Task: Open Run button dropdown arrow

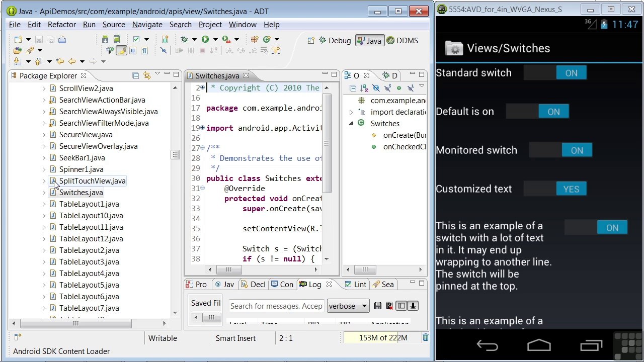Action: (215, 39)
